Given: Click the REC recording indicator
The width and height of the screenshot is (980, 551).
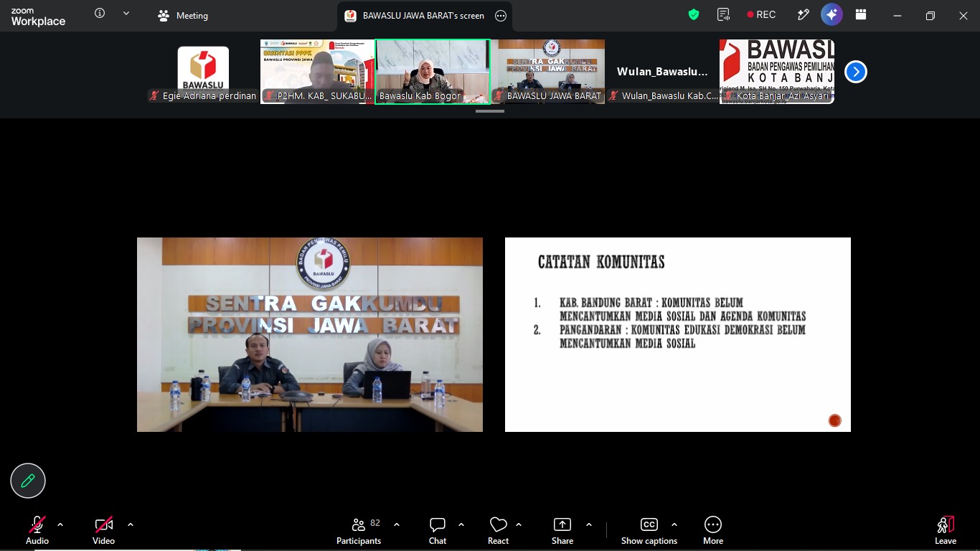Looking at the screenshot, I should (761, 14).
